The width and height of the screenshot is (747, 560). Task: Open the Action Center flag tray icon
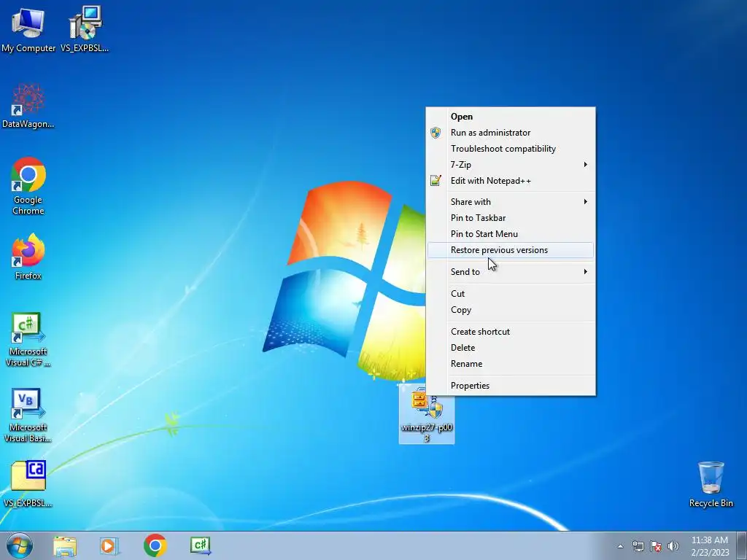pos(656,546)
